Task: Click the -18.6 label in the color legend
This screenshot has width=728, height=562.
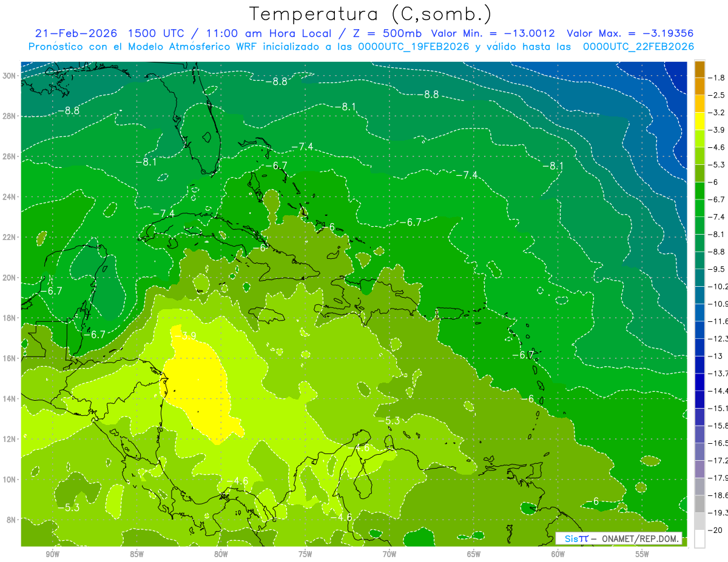Action: (x=719, y=495)
